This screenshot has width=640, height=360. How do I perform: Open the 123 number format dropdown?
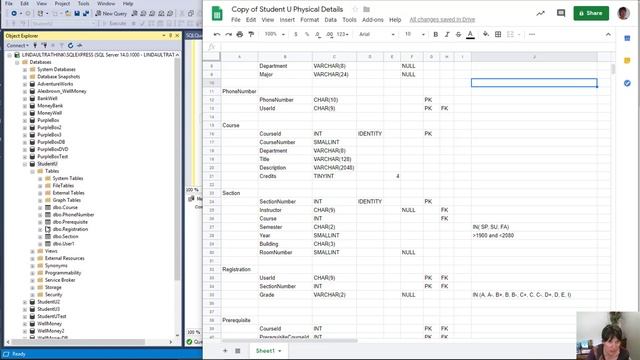[x=343, y=34]
